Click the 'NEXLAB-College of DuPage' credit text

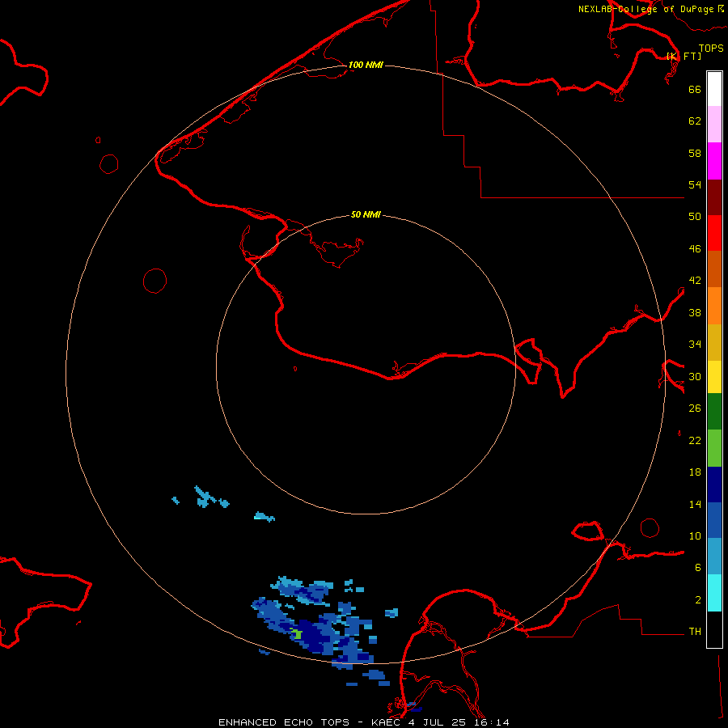645,9
